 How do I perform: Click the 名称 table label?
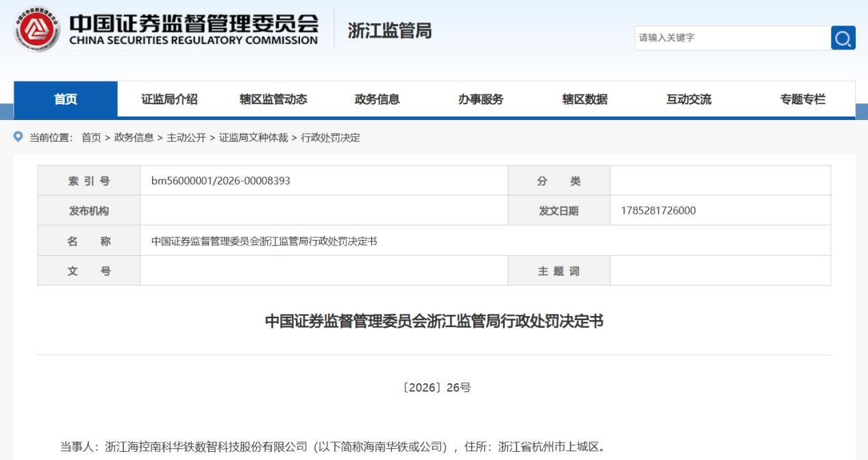click(89, 241)
